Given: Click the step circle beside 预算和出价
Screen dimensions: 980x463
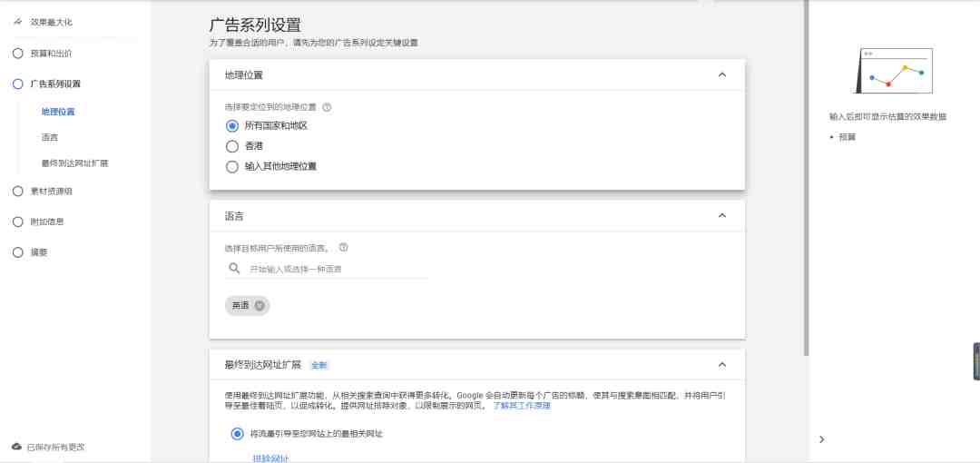Looking at the screenshot, I should pos(17,54).
